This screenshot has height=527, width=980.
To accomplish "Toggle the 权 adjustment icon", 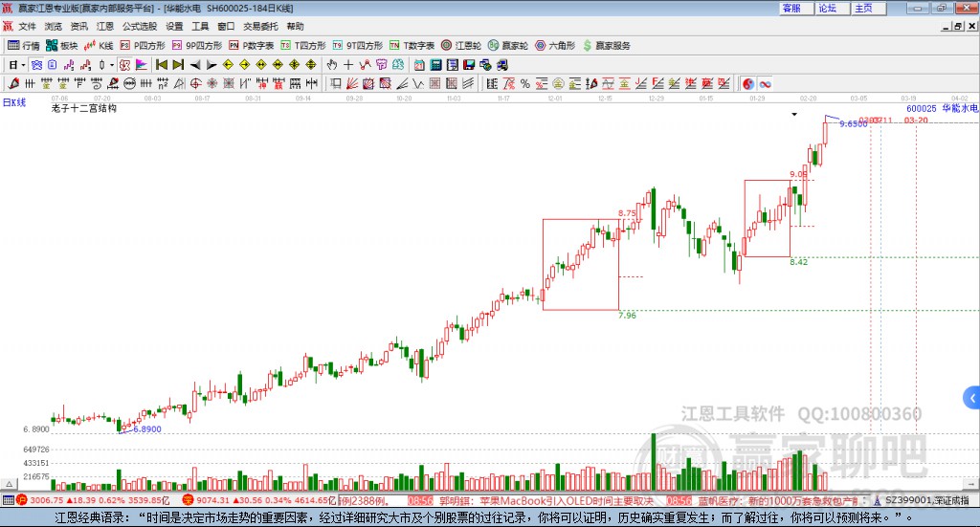I will point(125,65).
